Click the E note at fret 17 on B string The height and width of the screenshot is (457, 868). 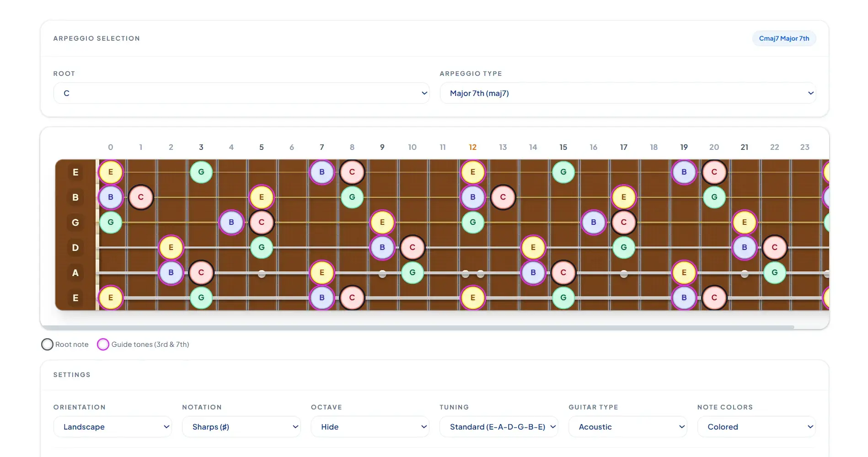click(624, 197)
